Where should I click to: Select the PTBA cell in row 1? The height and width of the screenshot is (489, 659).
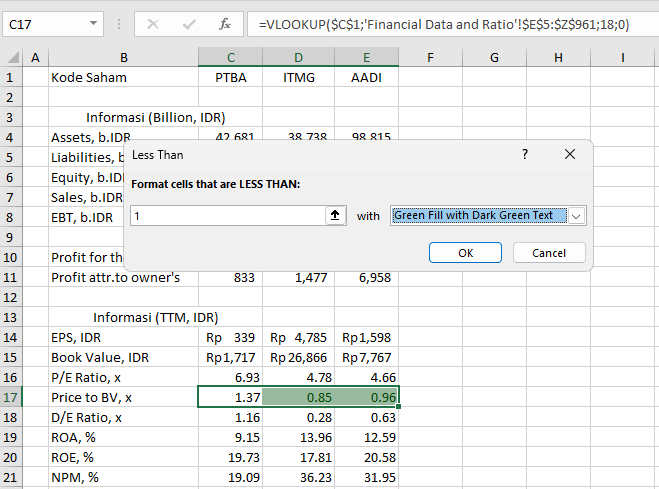(x=231, y=77)
